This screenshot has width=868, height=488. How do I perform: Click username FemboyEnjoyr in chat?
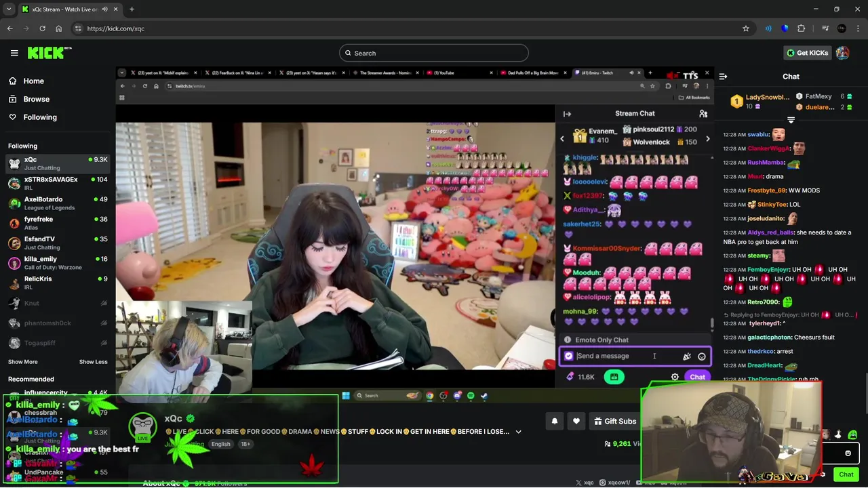(768, 270)
